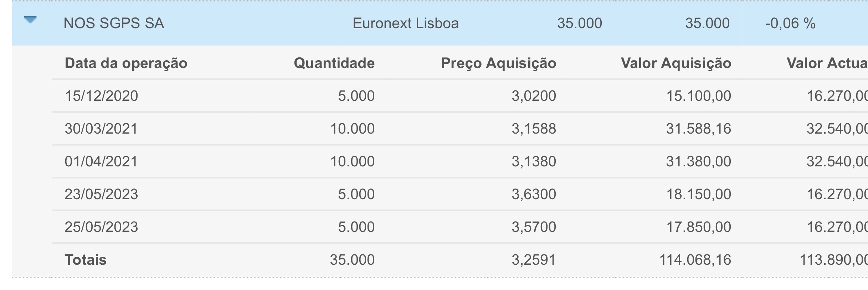Click the Totais row label
The height and width of the screenshot is (290, 868).
pyautogui.click(x=86, y=260)
